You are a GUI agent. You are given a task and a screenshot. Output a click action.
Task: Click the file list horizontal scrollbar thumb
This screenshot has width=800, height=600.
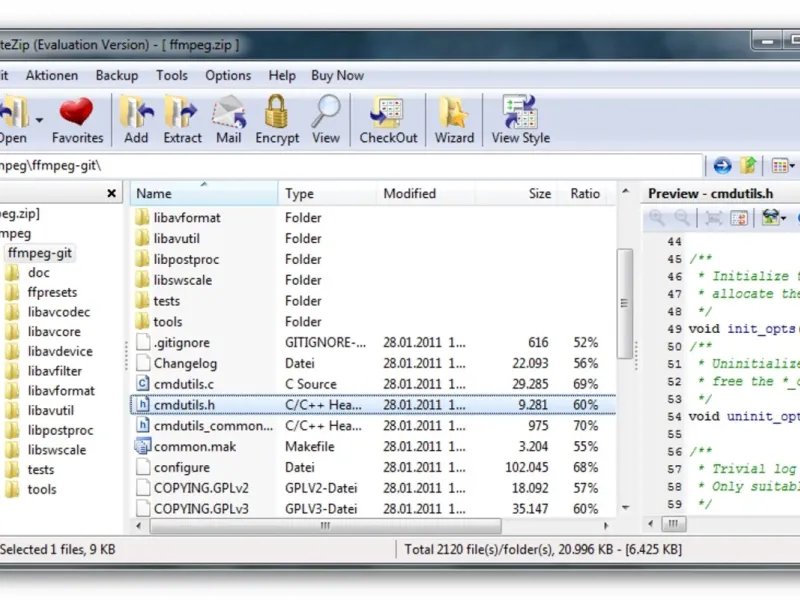pos(326,526)
